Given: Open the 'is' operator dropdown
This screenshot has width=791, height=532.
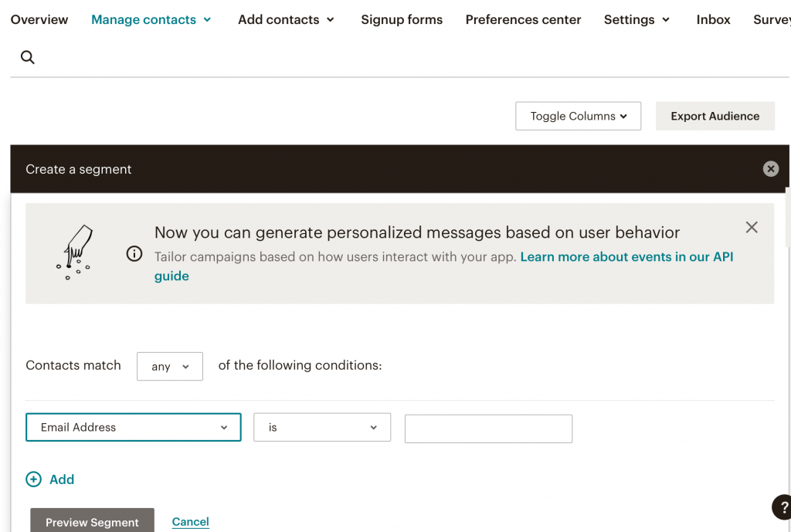Looking at the screenshot, I should coord(321,427).
